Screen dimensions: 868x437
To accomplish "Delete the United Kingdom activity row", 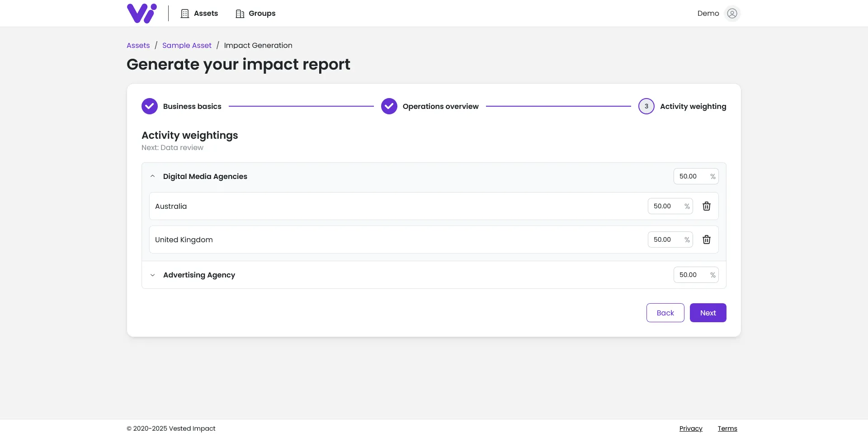I will [706, 240].
